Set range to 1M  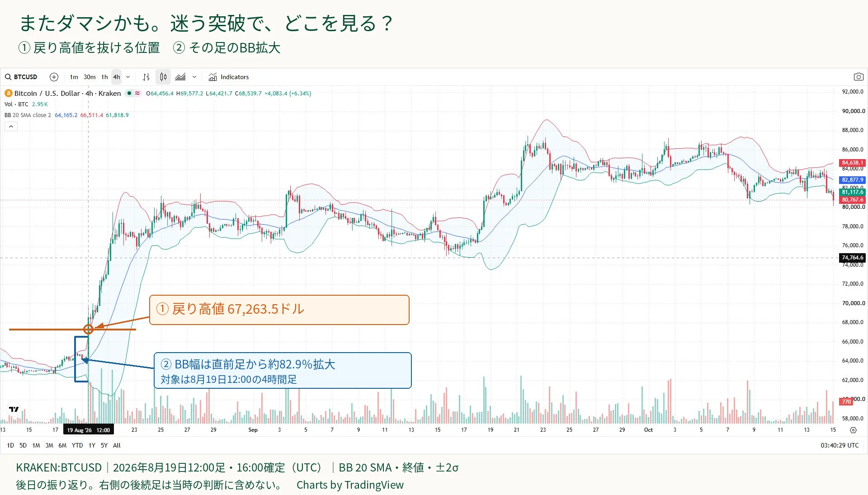click(36, 445)
